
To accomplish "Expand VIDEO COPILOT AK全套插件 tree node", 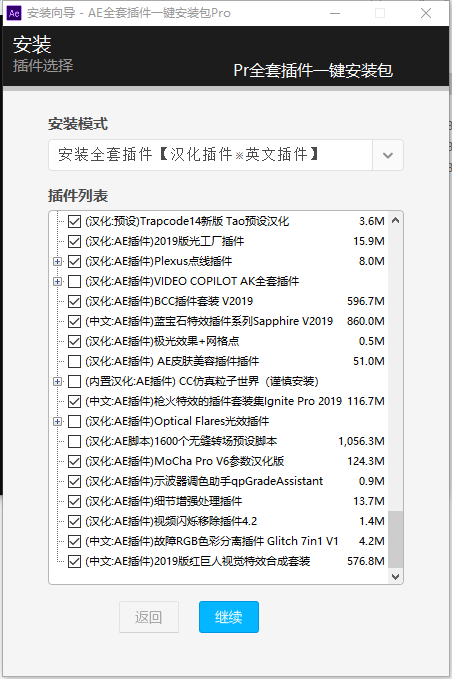I will point(57,281).
